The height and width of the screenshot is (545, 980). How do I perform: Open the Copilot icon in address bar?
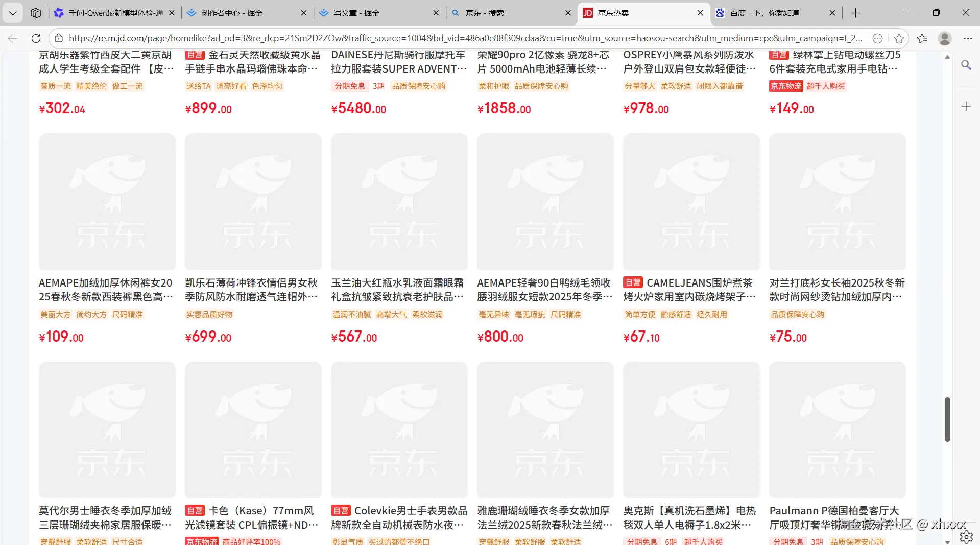877,38
